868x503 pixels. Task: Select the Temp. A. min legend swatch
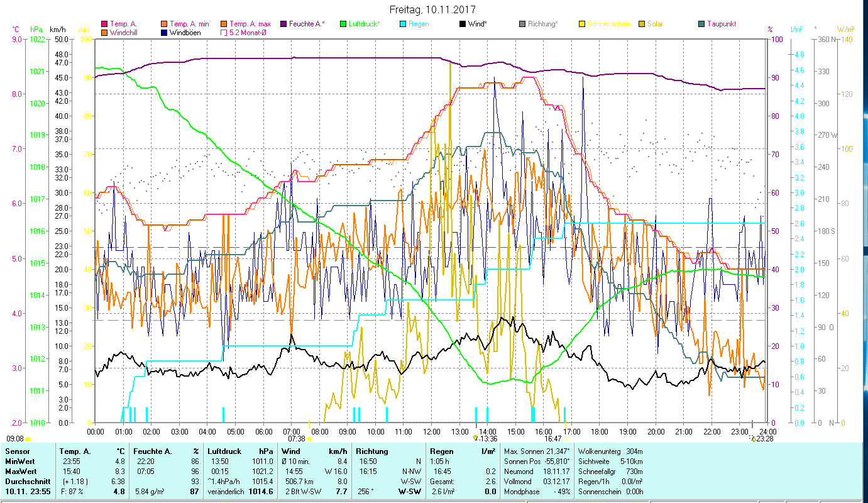164,24
